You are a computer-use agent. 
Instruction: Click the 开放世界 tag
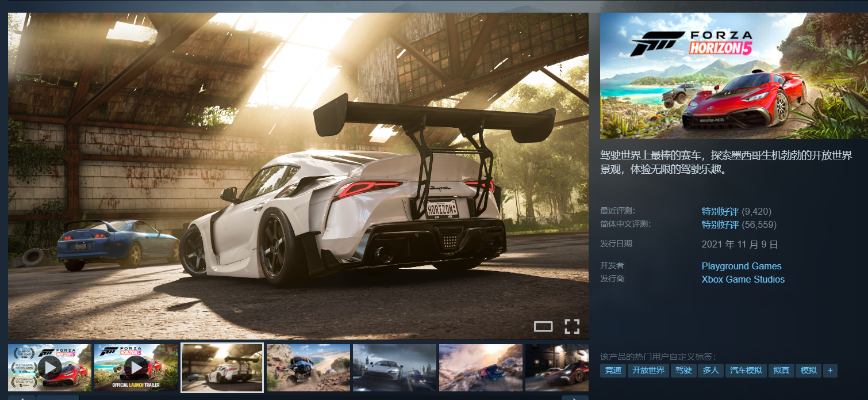tap(648, 370)
